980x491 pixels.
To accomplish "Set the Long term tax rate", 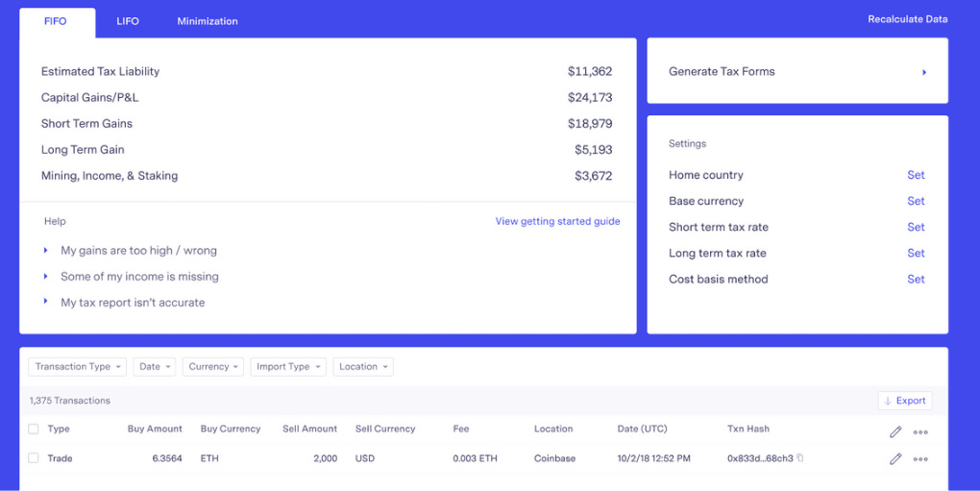I will pyautogui.click(x=916, y=253).
